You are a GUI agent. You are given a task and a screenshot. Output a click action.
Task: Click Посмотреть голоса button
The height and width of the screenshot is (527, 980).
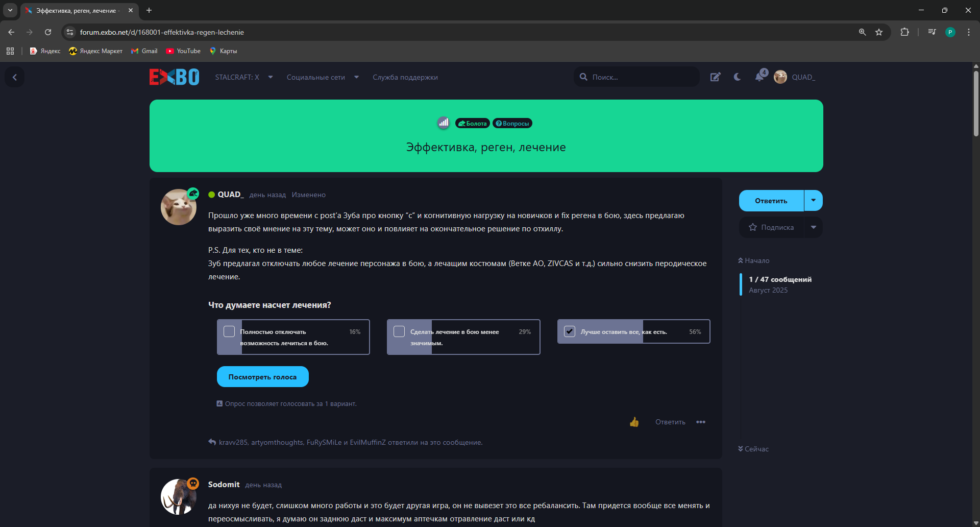coord(262,377)
